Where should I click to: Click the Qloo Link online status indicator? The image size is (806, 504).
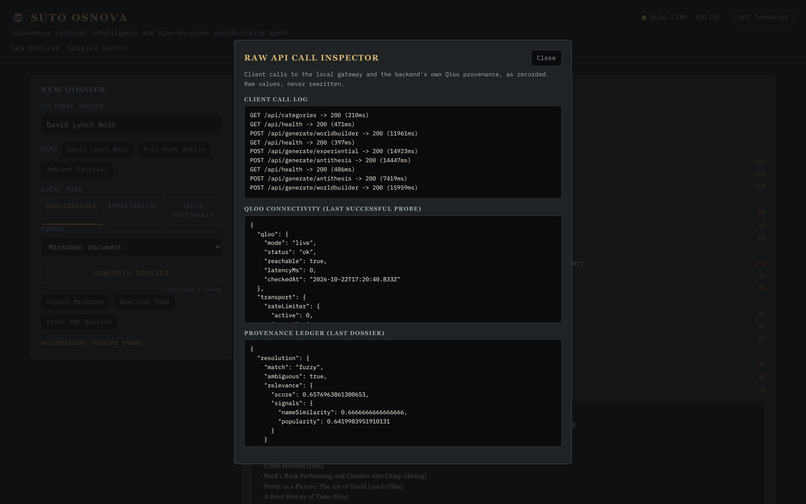coord(681,17)
